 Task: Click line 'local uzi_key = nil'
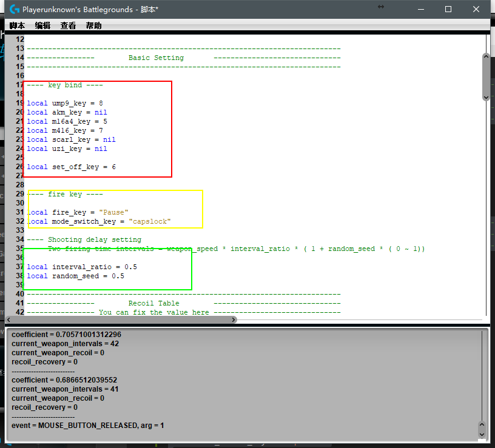(x=67, y=149)
